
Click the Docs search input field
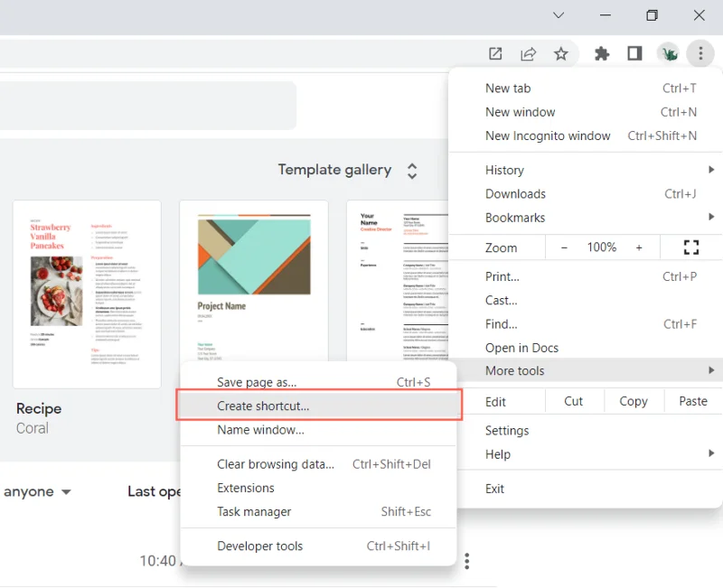[148, 106]
